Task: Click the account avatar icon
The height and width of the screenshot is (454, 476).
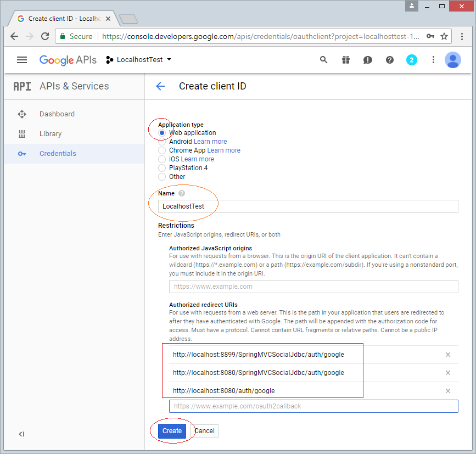Action: [x=452, y=60]
